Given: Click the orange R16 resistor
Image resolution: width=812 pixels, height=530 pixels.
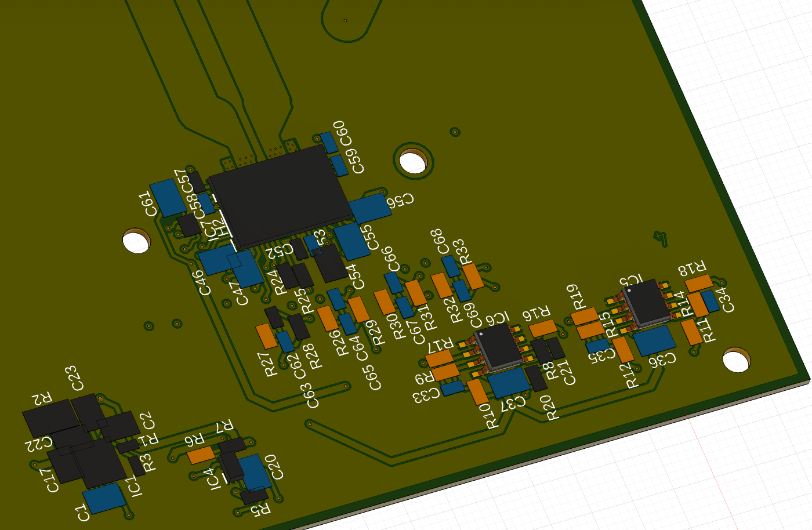Looking at the screenshot, I should tap(543, 329).
